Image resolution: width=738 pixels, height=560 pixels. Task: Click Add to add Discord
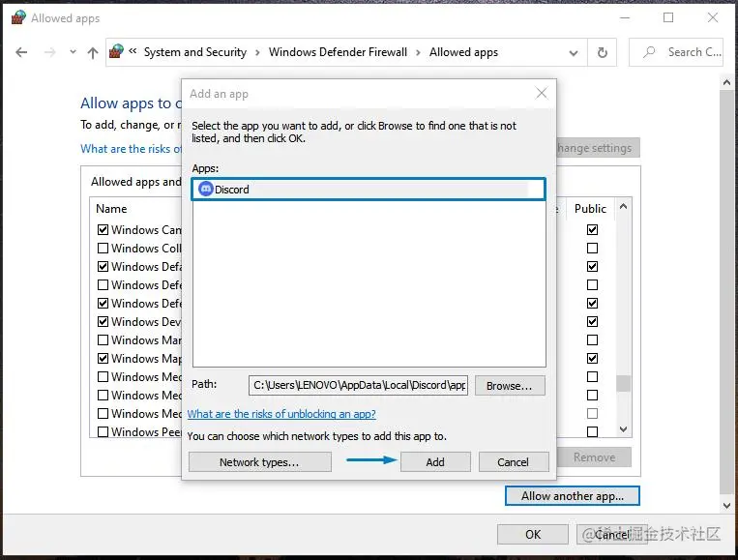(x=435, y=462)
